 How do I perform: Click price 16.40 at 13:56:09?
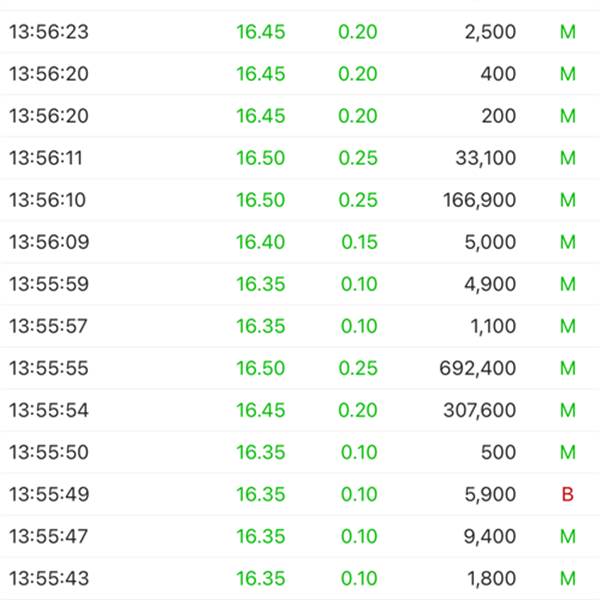261,242
